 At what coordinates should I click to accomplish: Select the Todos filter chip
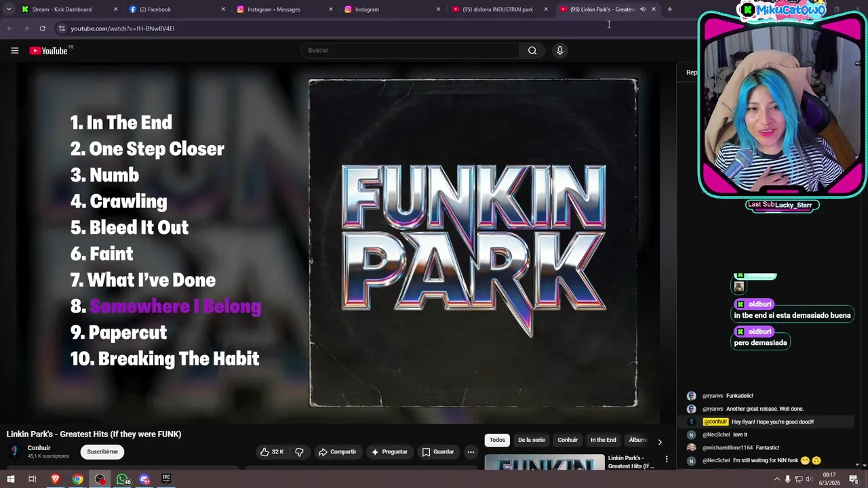click(x=497, y=440)
